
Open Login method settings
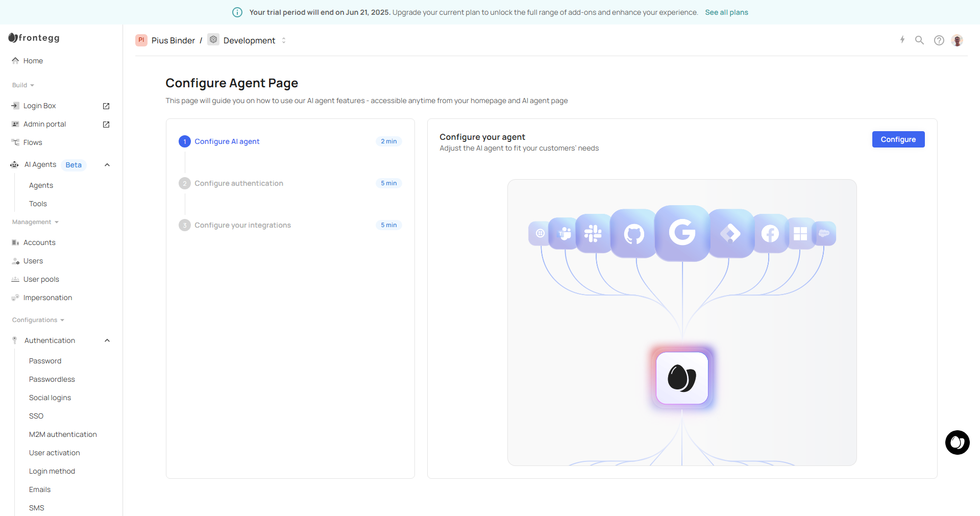click(x=52, y=471)
